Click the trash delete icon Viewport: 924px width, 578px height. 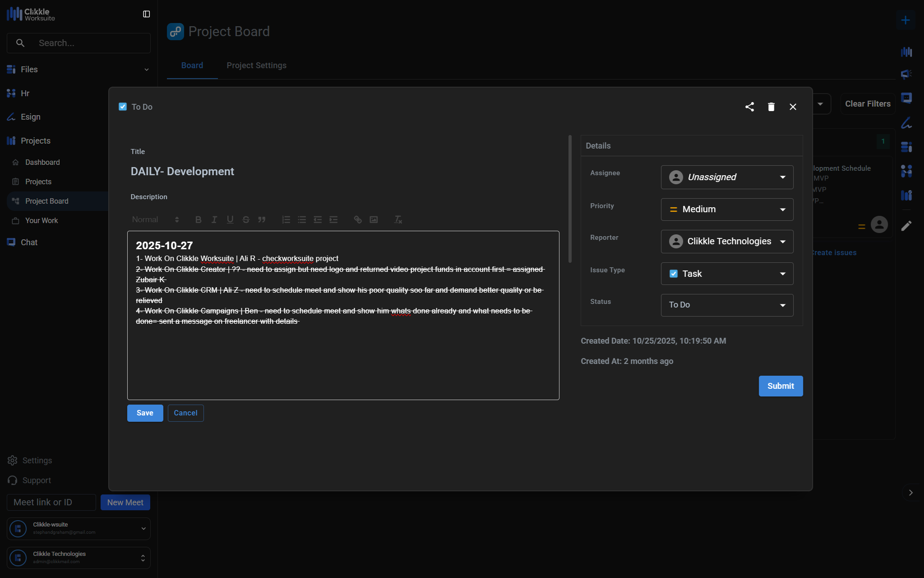tap(771, 107)
